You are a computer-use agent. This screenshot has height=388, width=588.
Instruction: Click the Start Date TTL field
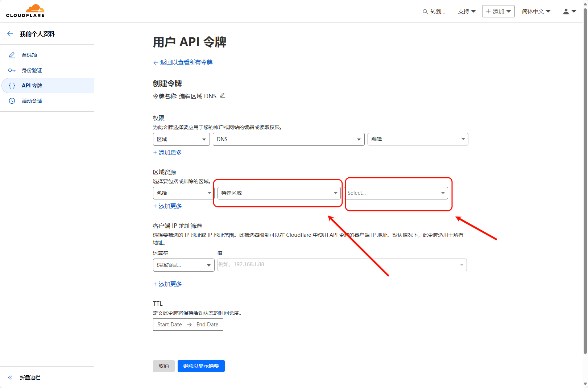pos(170,325)
